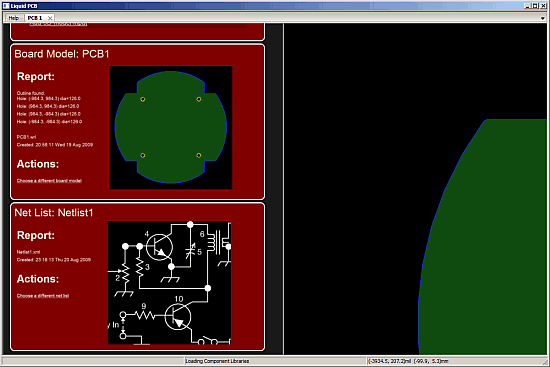The image size is (550, 367).
Task: Open the tab list dropdown arrow
Action: click(x=542, y=18)
